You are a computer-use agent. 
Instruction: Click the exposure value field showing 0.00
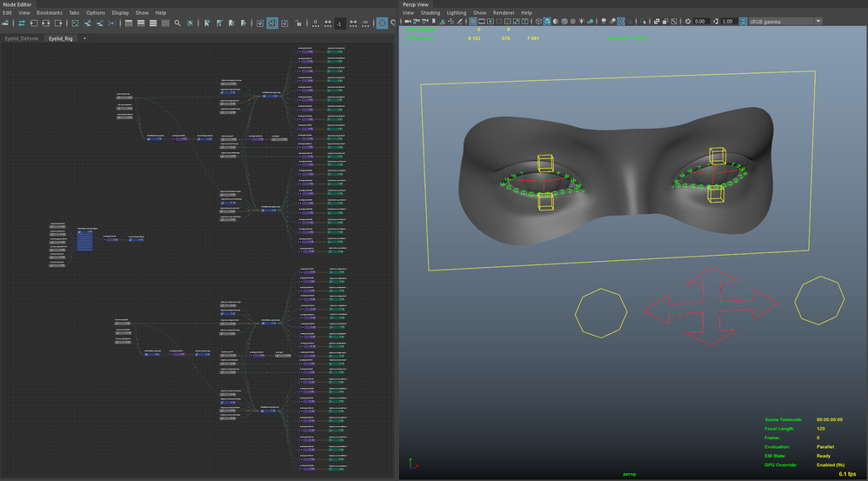700,22
